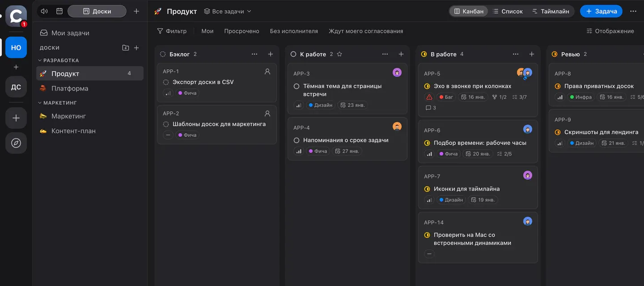Click the blue Задача button
The width and height of the screenshot is (644, 286).
coord(601,11)
